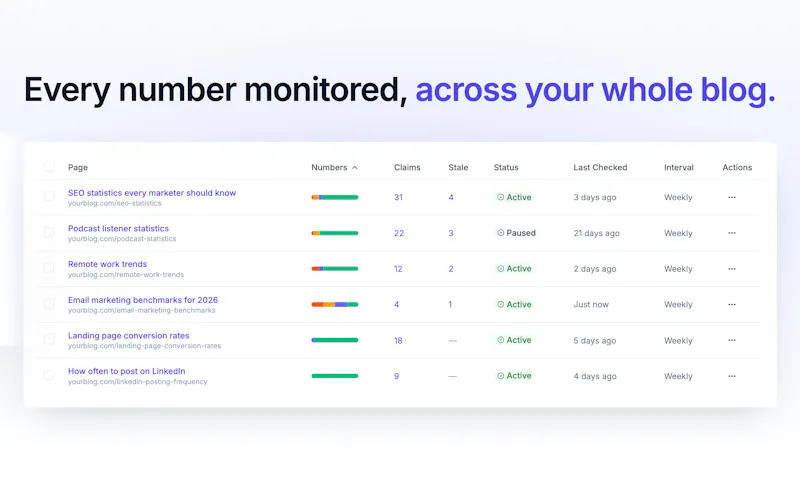Open actions menu for Podcast listener statistics row

tap(732, 233)
